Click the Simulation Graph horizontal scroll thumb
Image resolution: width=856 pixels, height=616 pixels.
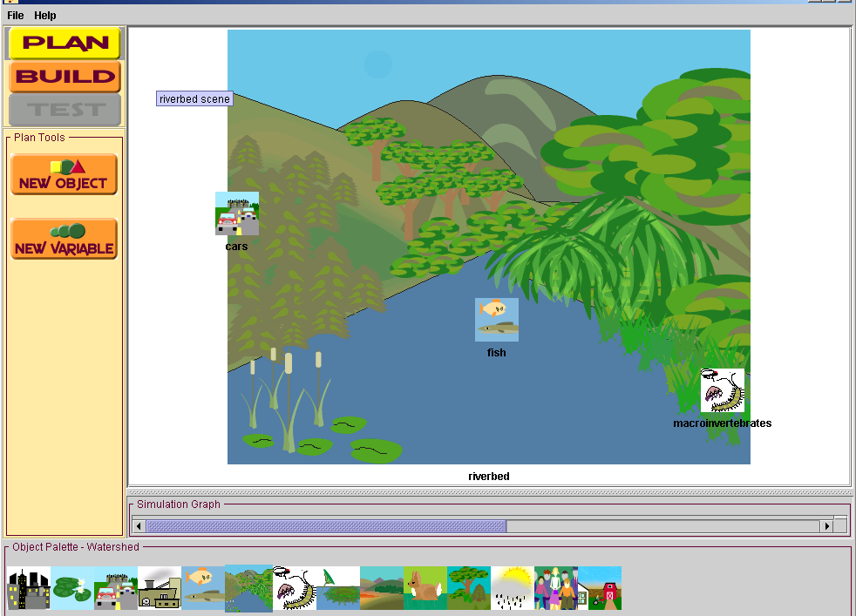click(327, 526)
